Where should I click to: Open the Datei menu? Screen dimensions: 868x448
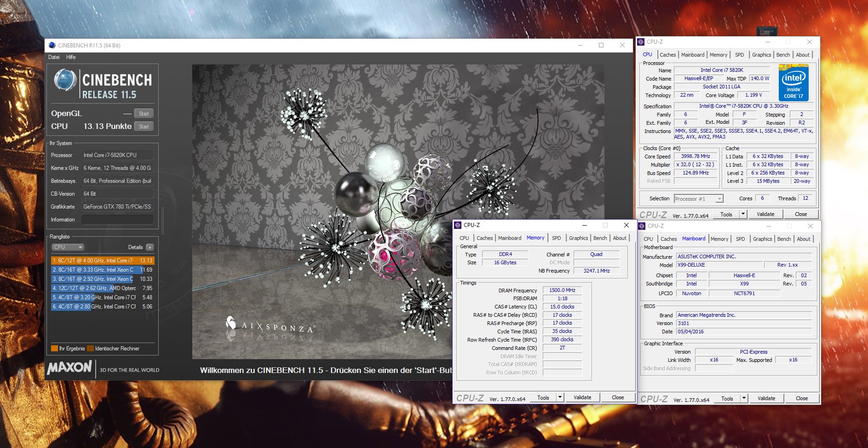[x=54, y=57]
